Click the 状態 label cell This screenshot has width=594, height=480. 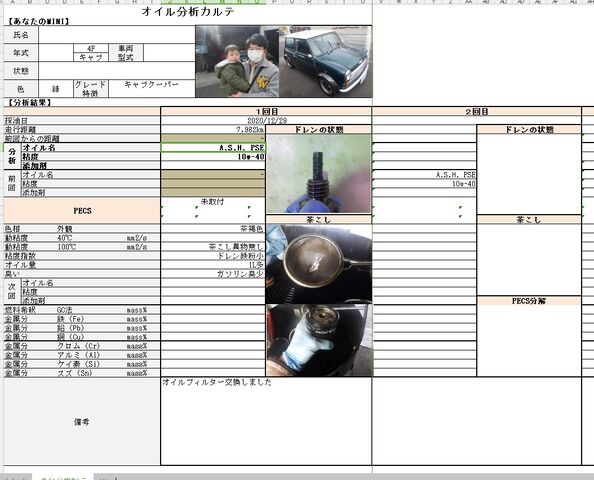pos(21,70)
